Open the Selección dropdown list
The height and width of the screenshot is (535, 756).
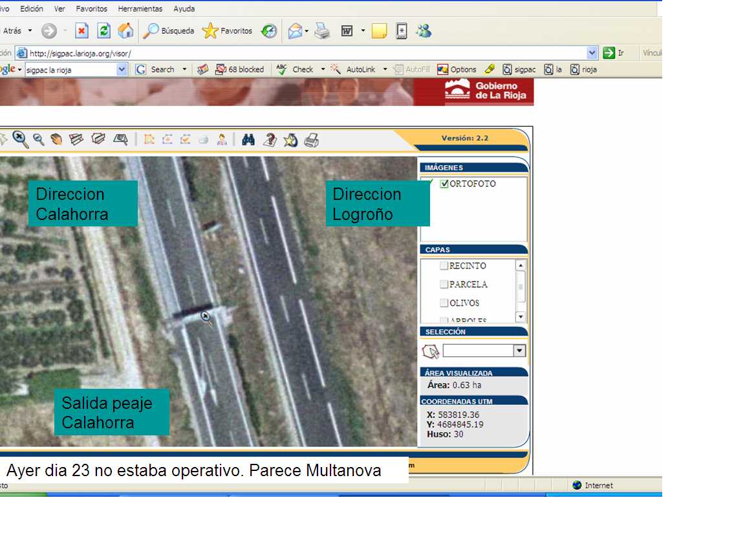pos(519,351)
